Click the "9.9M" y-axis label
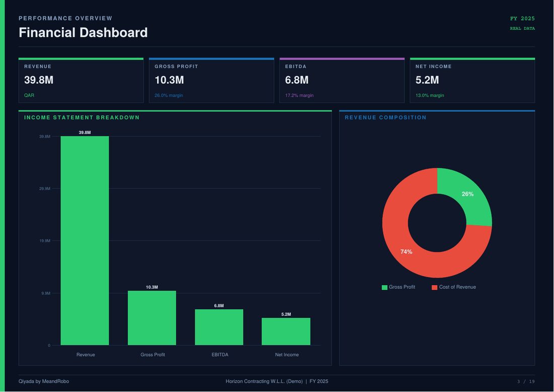554x392 pixels. pos(46,293)
